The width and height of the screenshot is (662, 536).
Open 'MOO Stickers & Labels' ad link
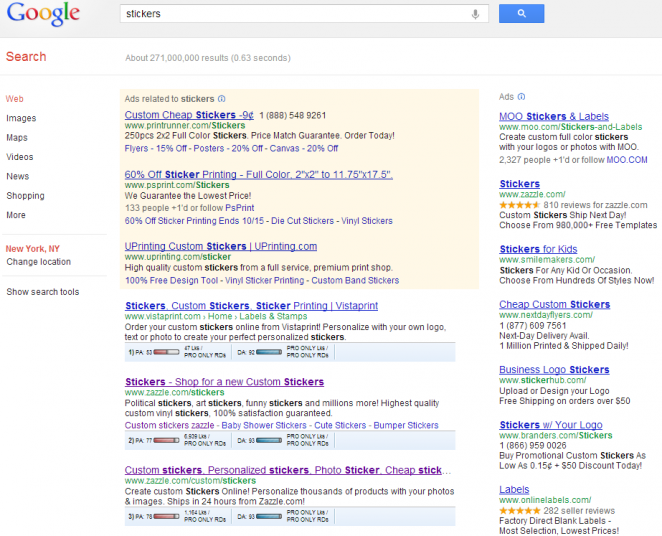pyautogui.click(x=554, y=116)
